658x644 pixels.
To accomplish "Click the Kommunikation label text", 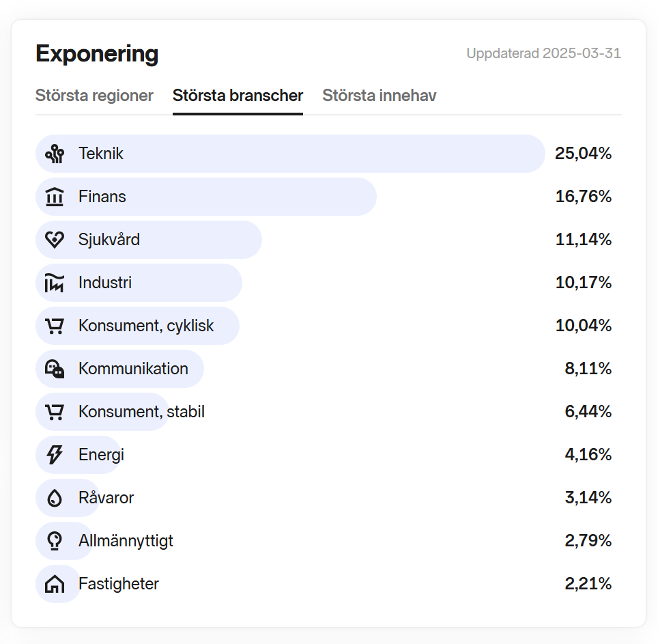I will pyautogui.click(x=133, y=369).
